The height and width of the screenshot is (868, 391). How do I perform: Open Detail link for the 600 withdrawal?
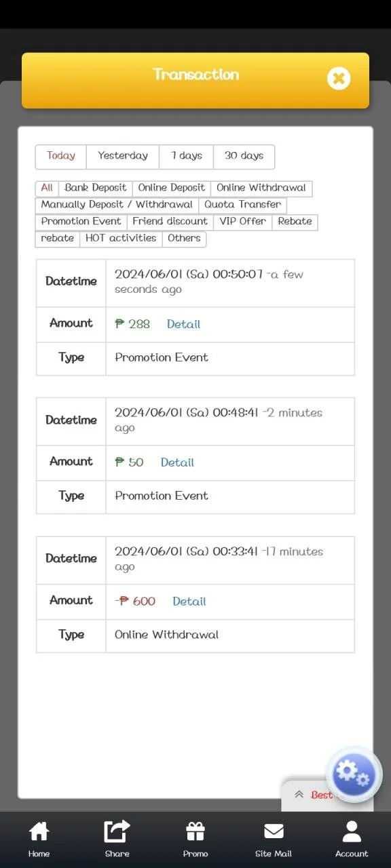click(x=189, y=601)
